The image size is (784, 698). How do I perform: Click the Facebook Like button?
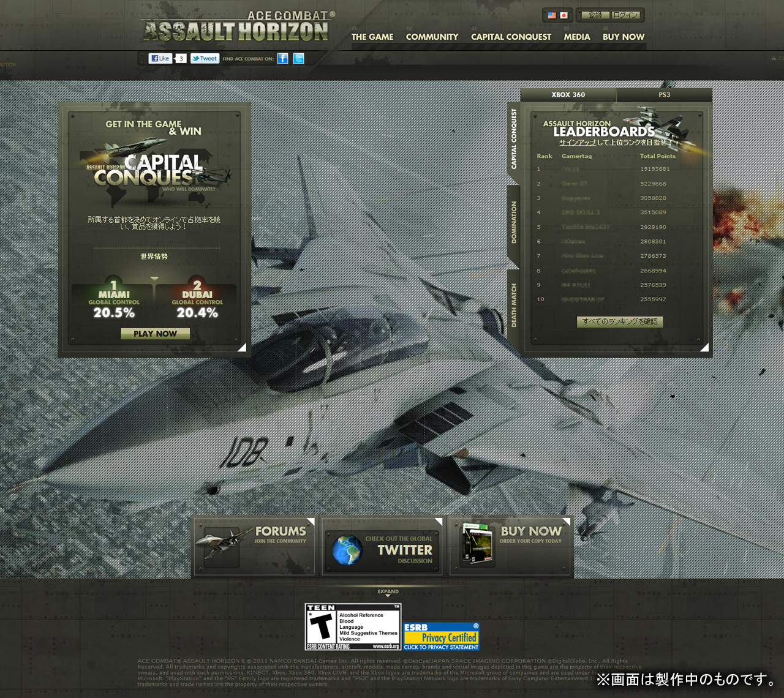click(x=160, y=58)
